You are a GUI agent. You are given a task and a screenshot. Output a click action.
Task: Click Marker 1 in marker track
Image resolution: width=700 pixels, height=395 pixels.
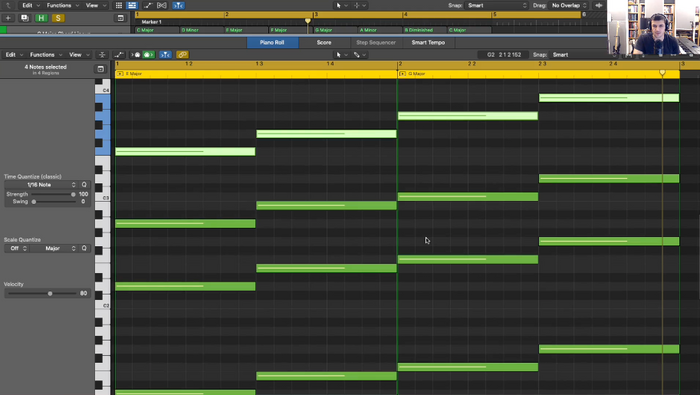tap(151, 21)
